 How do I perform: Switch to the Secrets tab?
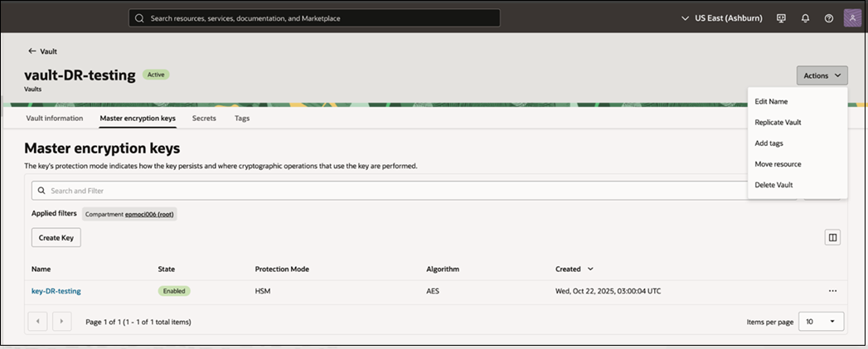click(204, 118)
